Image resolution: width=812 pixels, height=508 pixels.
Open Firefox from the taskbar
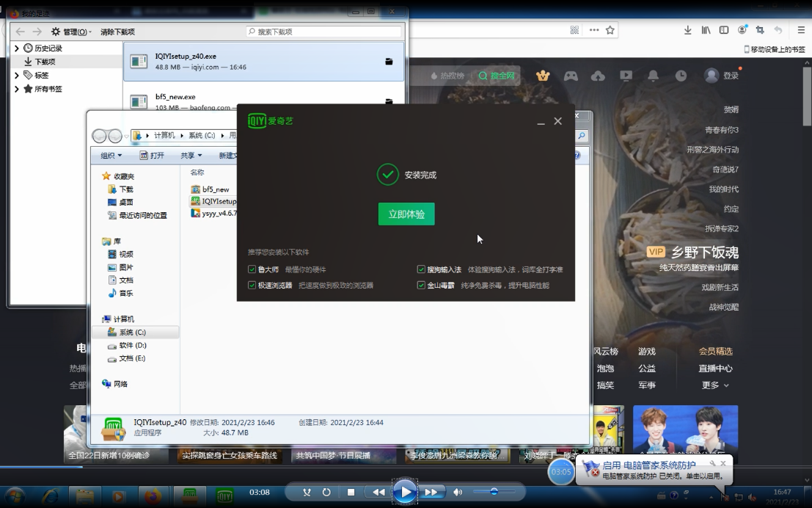coord(153,496)
